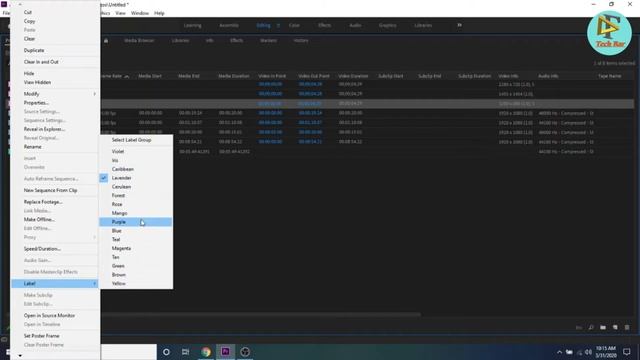640x360 pixels.
Task: Expand the Label submenu arrow
Action: 95,284
